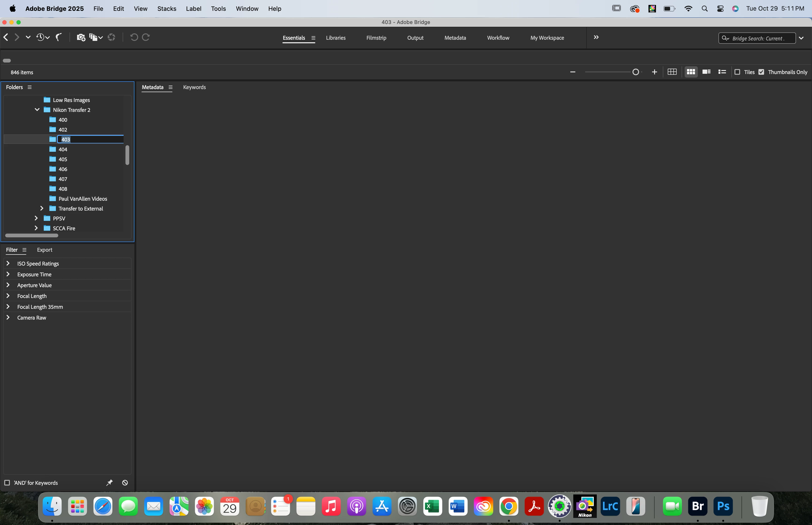Viewport: 812px width, 525px height.
Task: Click the thumbnail size slider handle
Action: pyautogui.click(x=636, y=72)
